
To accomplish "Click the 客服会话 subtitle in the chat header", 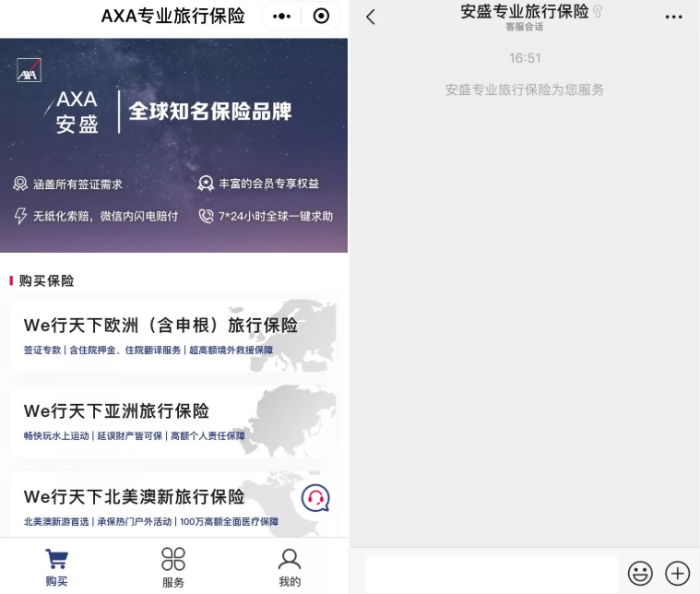I will (525, 27).
